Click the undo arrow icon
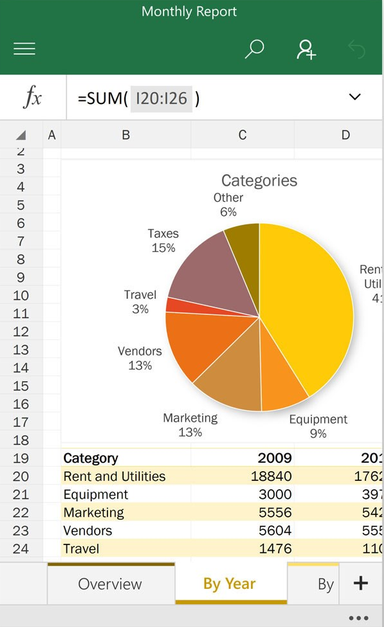 click(x=356, y=49)
